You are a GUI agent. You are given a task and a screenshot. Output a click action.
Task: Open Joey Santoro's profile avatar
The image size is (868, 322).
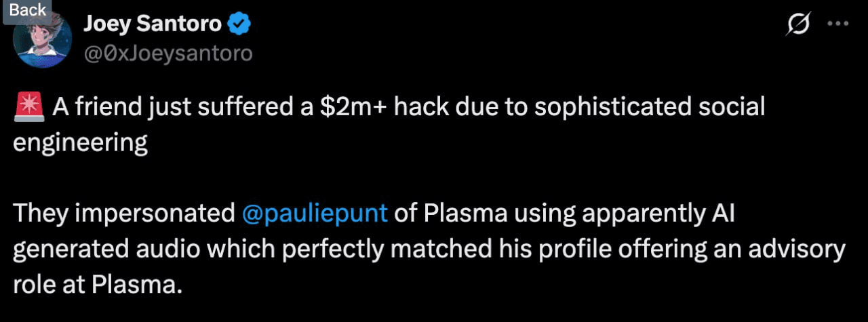(42, 41)
